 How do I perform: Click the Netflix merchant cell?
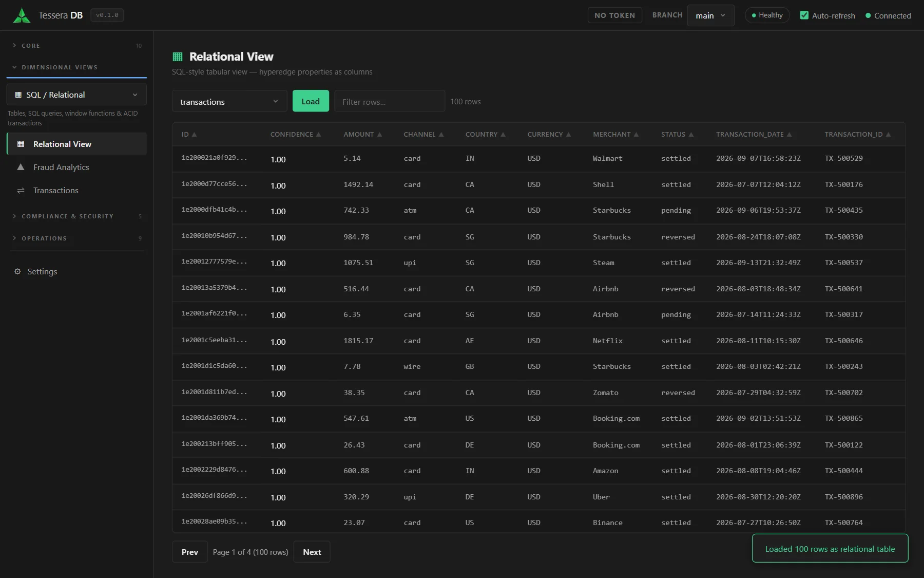607,341
